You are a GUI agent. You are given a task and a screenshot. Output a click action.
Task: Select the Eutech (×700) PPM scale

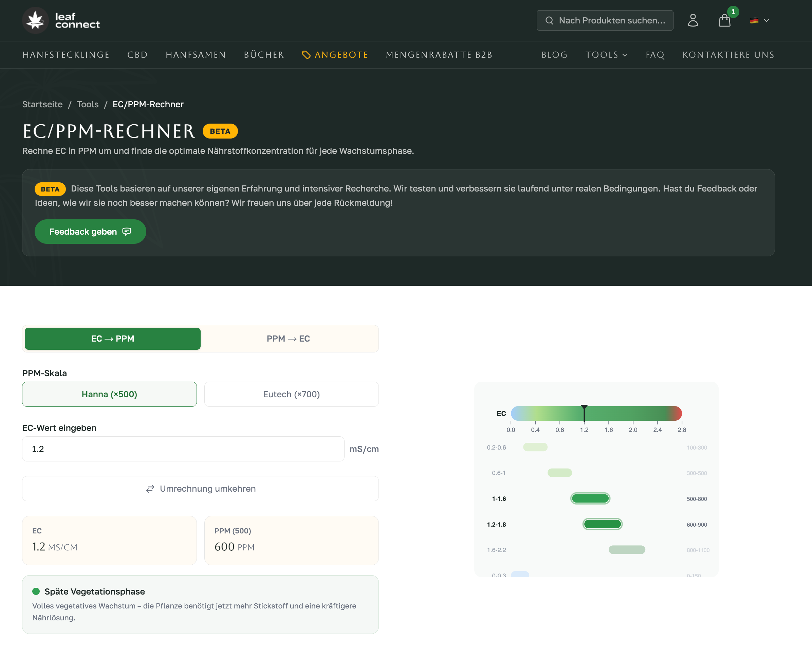coord(291,394)
